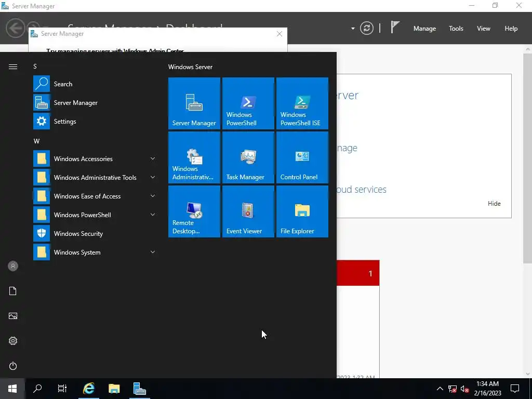Open File Explorer from the taskbar
Screen dimensions: 532x399
pos(114,389)
